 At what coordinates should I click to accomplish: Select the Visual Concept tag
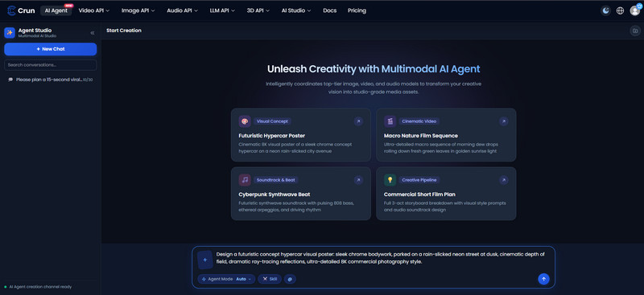pyautogui.click(x=272, y=121)
